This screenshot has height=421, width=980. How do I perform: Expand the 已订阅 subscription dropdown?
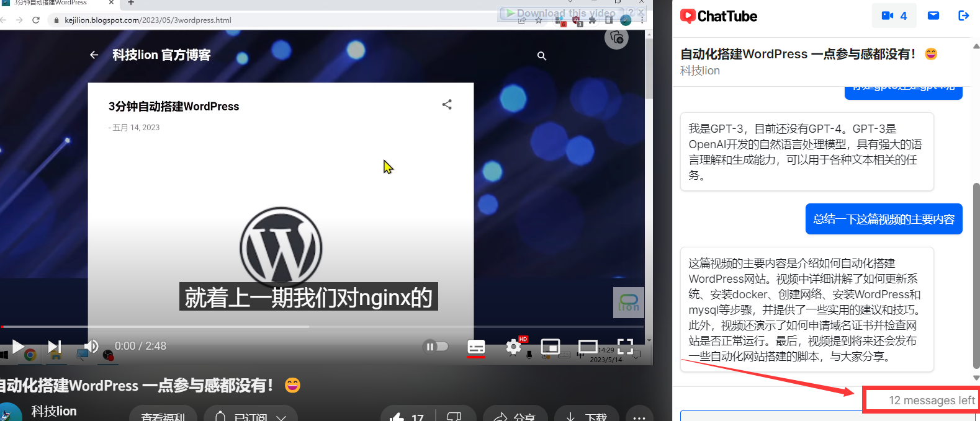tap(251, 417)
